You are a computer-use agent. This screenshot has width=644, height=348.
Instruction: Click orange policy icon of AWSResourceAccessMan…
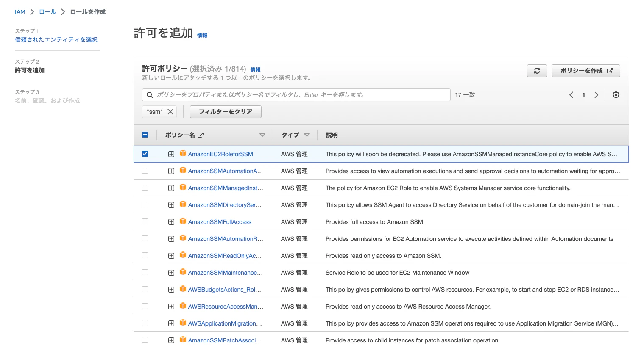point(183,306)
